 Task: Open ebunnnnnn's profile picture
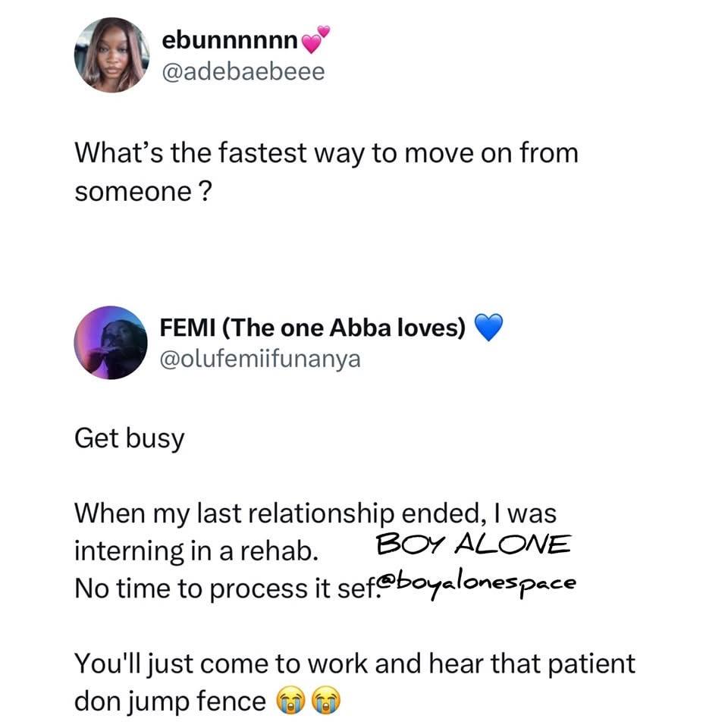tap(111, 55)
